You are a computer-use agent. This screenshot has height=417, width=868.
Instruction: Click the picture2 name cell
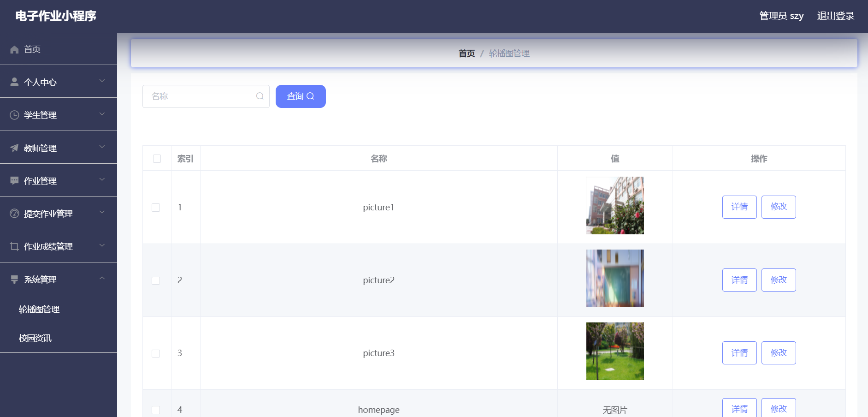(379, 280)
